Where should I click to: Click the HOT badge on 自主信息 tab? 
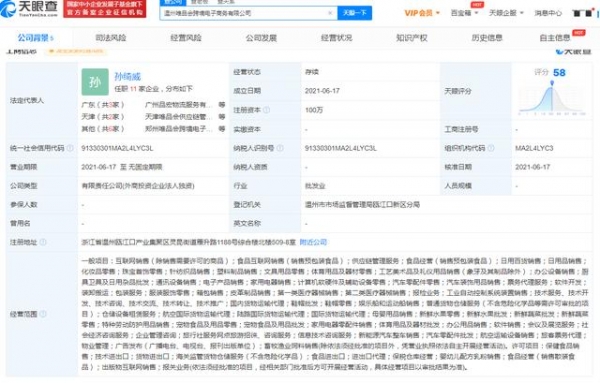point(579,33)
